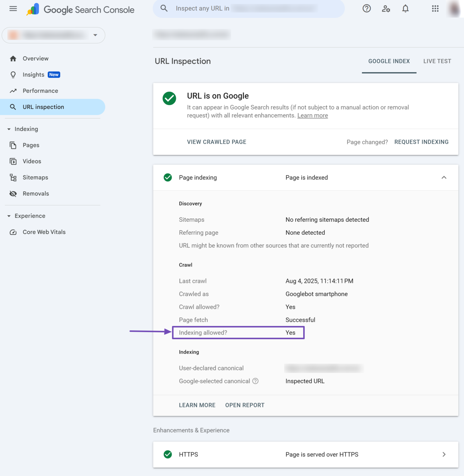
Task: Click the Videos icon in sidebar
Action: [13, 161]
